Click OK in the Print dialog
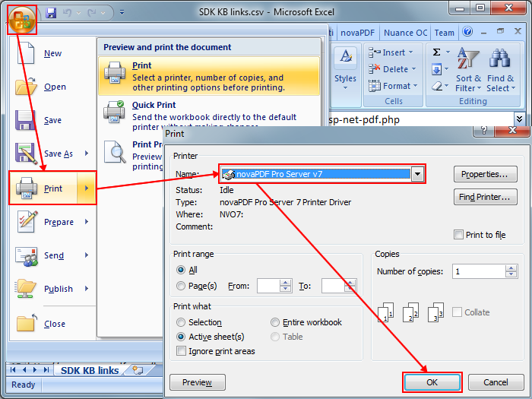Viewport: 532px width, 399px height. [x=432, y=382]
